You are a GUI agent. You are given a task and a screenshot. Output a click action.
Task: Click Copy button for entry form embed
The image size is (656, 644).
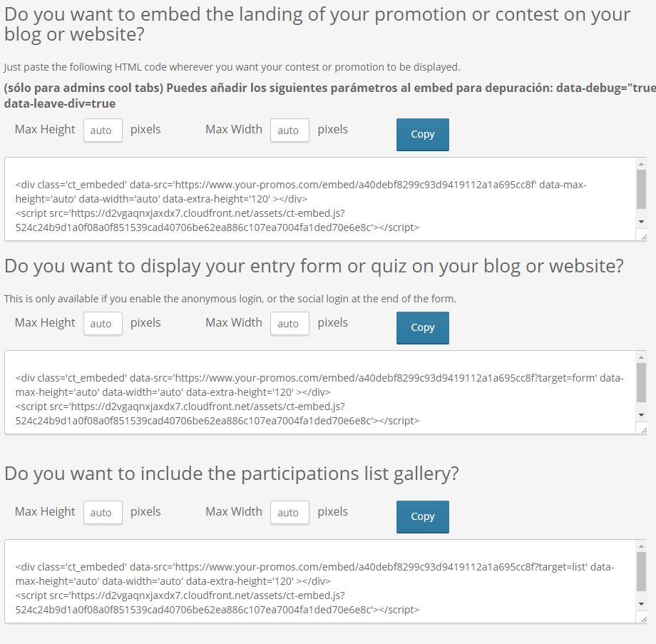[x=423, y=327]
